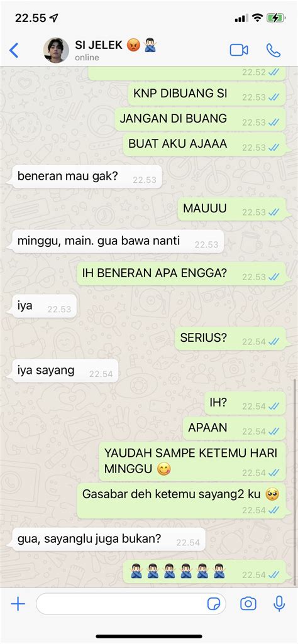The image size is (298, 644).
Task: Tap the chat scrollbar indicator on right edge
Action: [x=295, y=481]
